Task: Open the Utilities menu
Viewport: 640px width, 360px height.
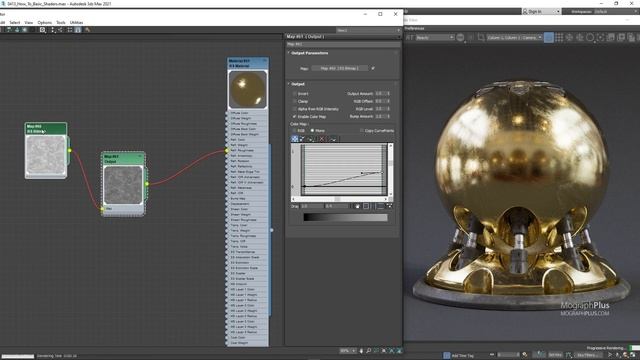Action: point(76,22)
